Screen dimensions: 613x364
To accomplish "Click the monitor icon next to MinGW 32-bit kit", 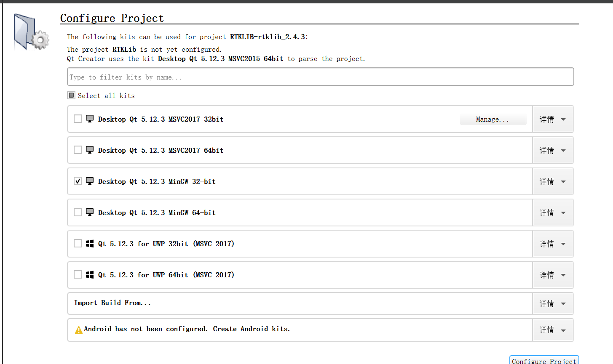I will coord(89,181).
